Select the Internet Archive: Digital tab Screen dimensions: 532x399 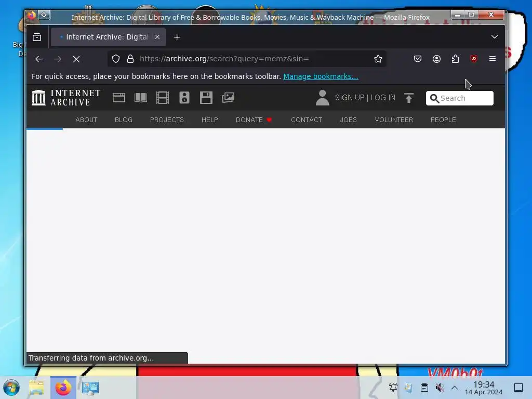108,37
